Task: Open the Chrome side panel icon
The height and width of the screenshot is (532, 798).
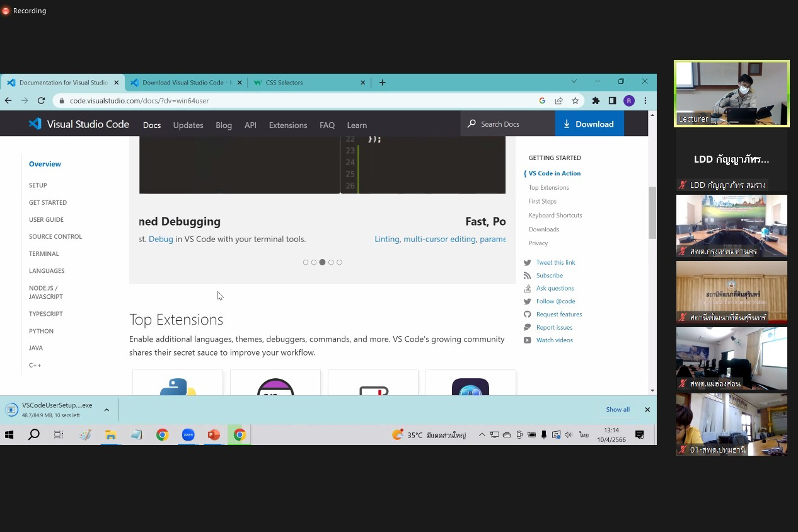Action: coord(612,100)
